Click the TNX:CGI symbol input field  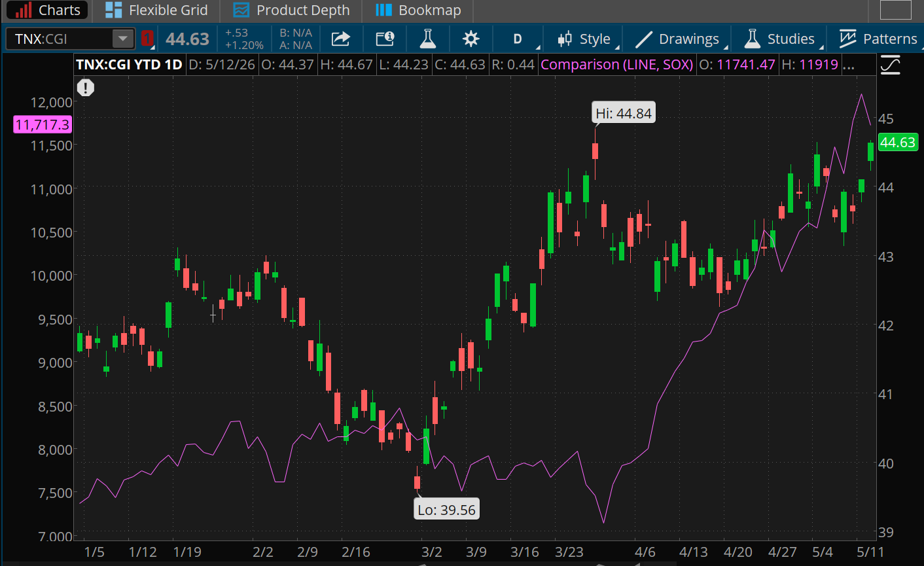[x=60, y=39]
